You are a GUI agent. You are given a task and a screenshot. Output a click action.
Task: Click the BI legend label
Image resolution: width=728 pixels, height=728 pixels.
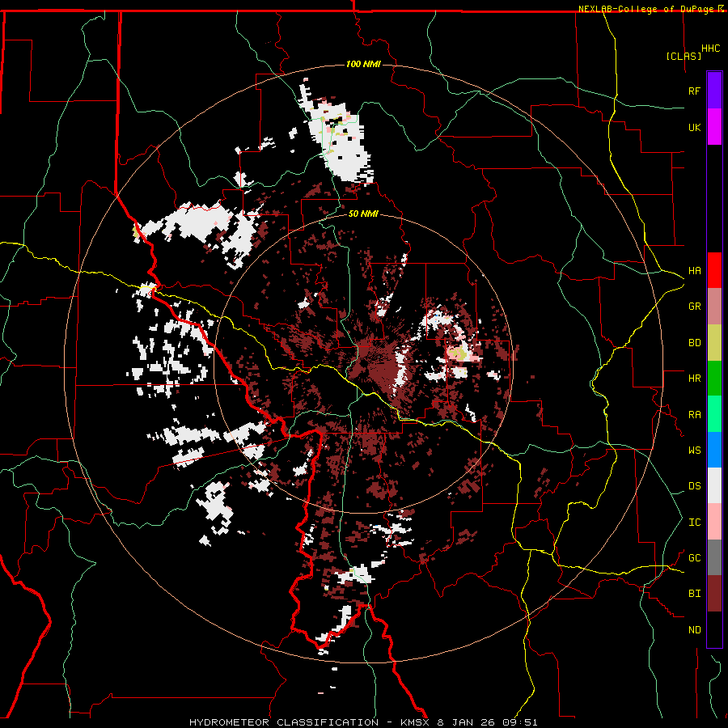click(x=694, y=594)
